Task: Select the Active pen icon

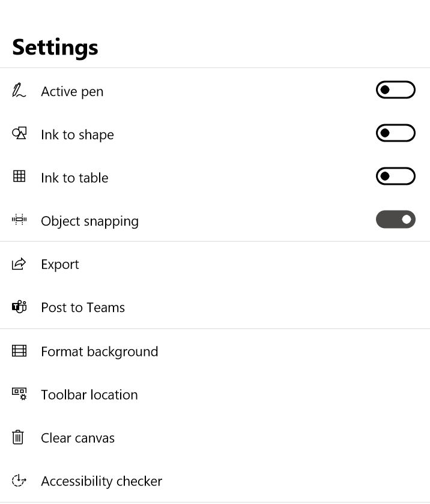Action: point(19,91)
